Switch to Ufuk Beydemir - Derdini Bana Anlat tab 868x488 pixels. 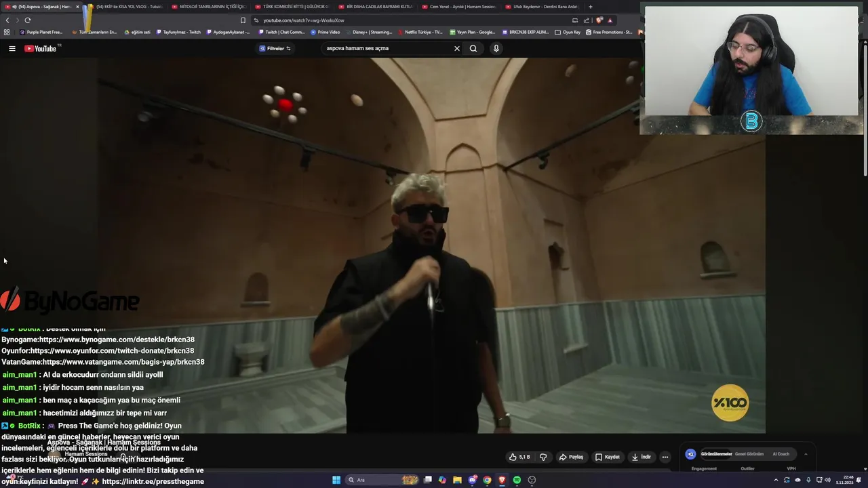pyautogui.click(x=542, y=7)
